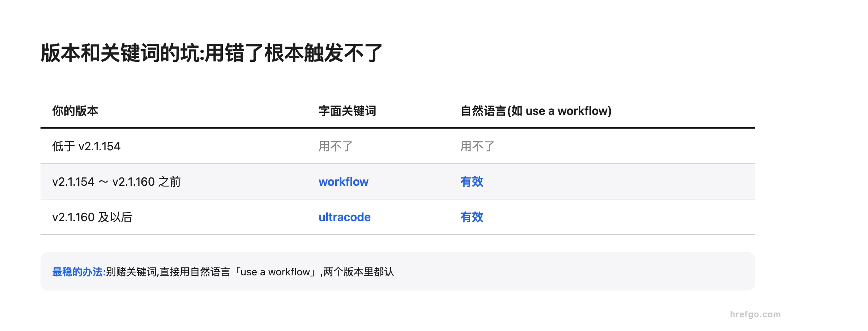This screenshot has width=868, height=331.
Task: Select the column header 字面关键词
Action: [x=347, y=111]
